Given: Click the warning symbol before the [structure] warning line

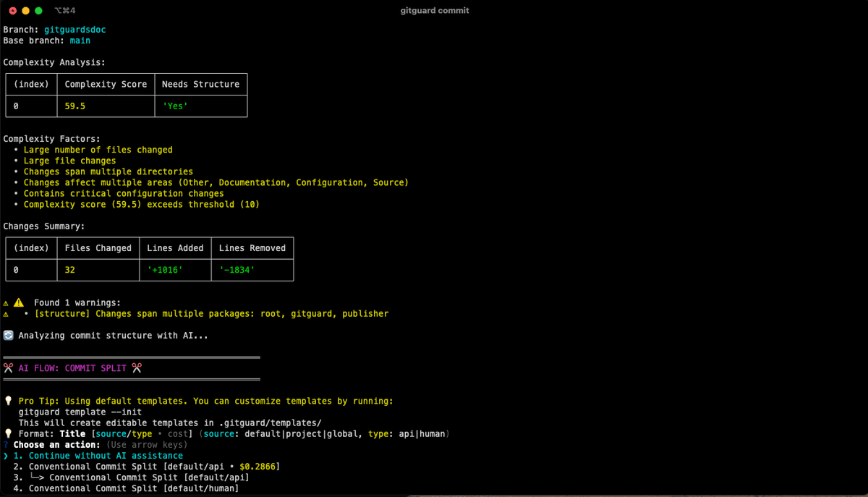Looking at the screenshot, I should [6, 314].
